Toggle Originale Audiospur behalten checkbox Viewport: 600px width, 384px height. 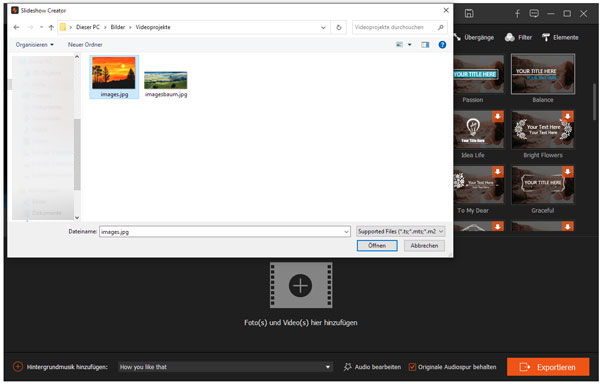tap(412, 367)
